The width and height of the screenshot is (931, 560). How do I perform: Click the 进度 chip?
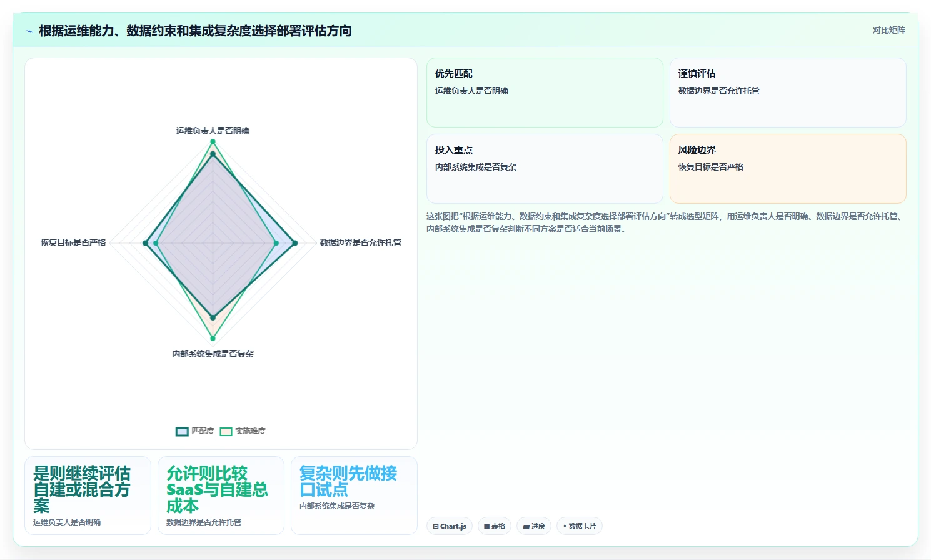point(534,526)
